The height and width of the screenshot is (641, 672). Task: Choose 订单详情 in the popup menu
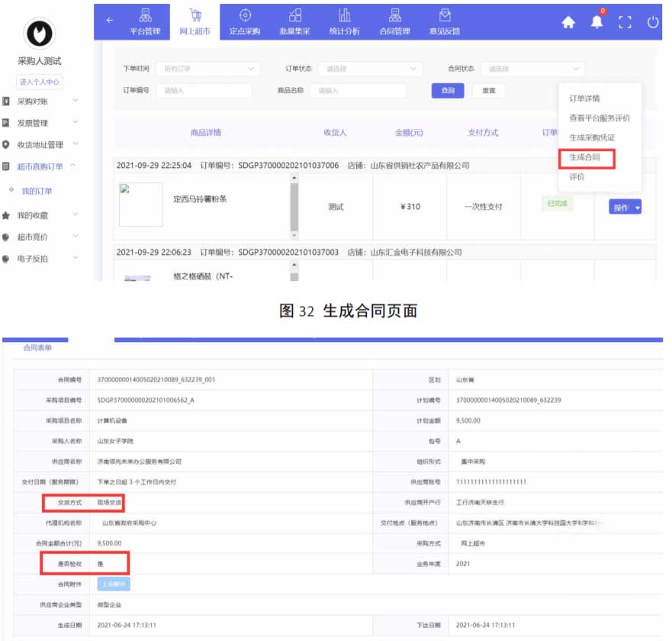(584, 98)
